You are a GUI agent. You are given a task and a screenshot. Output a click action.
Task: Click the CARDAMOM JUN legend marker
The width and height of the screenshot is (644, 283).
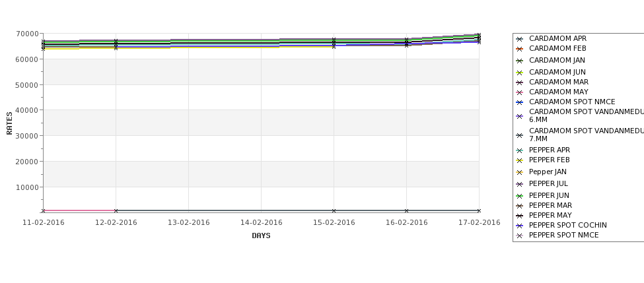point(519,73)
